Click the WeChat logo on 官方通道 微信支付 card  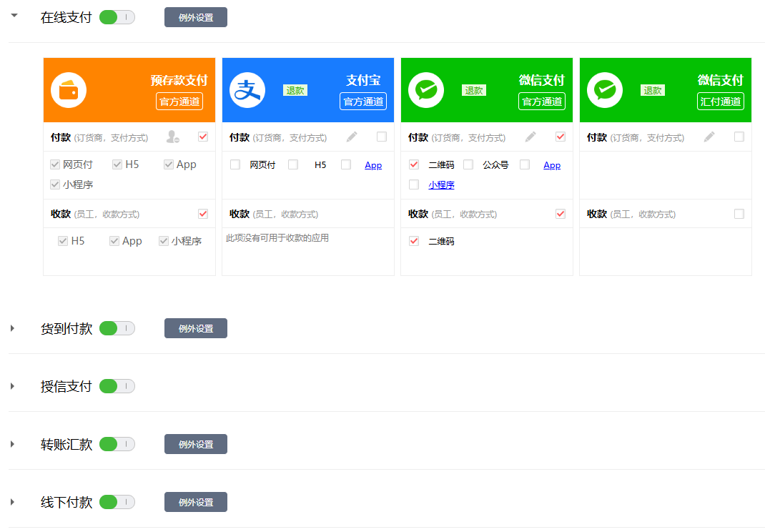[425, 89]
